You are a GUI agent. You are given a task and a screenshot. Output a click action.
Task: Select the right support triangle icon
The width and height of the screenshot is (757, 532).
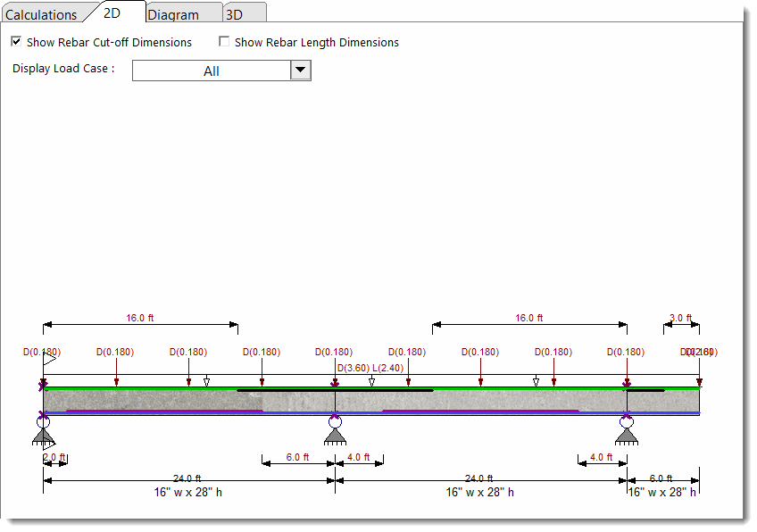tap(627, 434)
